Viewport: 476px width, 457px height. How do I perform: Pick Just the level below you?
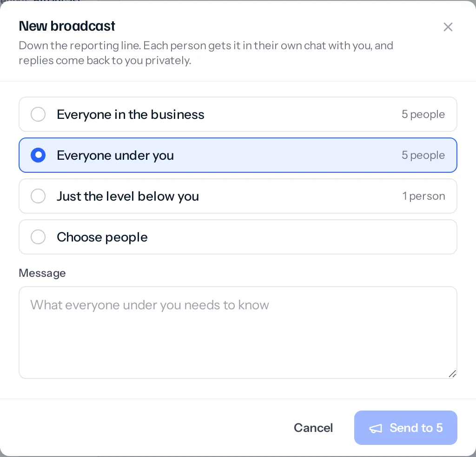[x=238, y=196]
